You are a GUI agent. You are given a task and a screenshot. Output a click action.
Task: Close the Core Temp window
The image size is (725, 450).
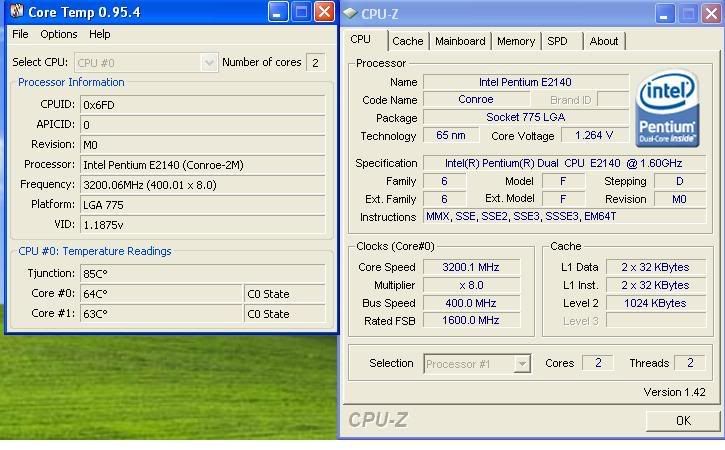click(324, 12)
